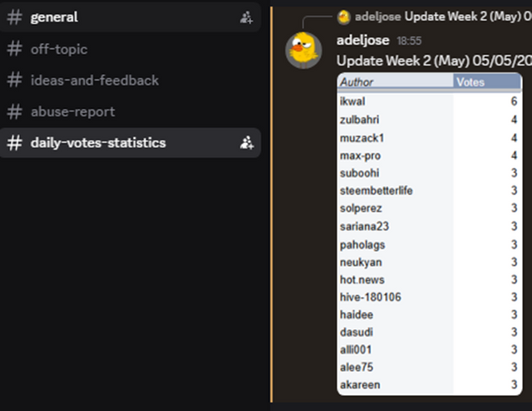Click the 18:55 message timestamp

(409, 41)
